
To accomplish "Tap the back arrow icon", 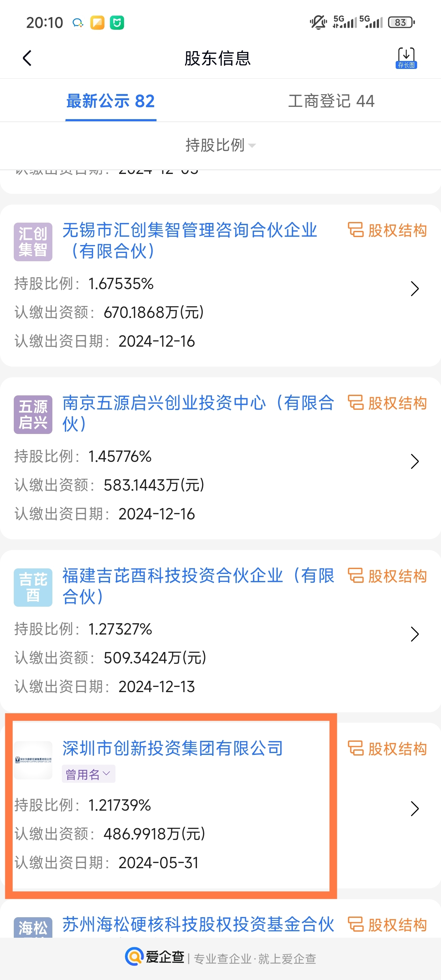I will [x=27, y=58].
